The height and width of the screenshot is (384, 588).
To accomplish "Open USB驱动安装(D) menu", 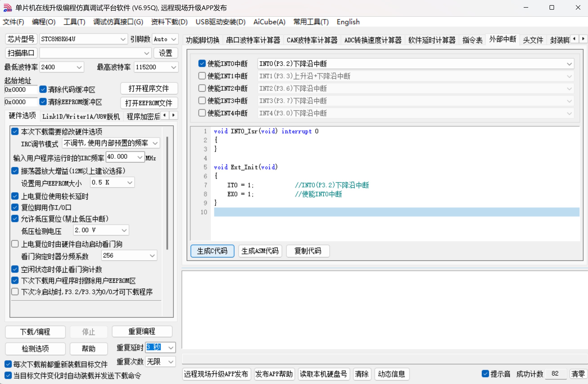I will [220, 22].
